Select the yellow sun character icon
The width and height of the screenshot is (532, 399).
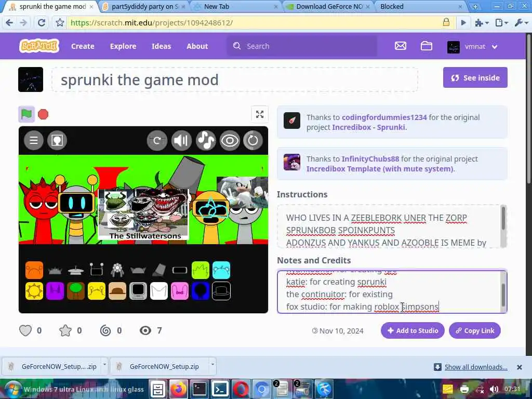pos(34,291)
